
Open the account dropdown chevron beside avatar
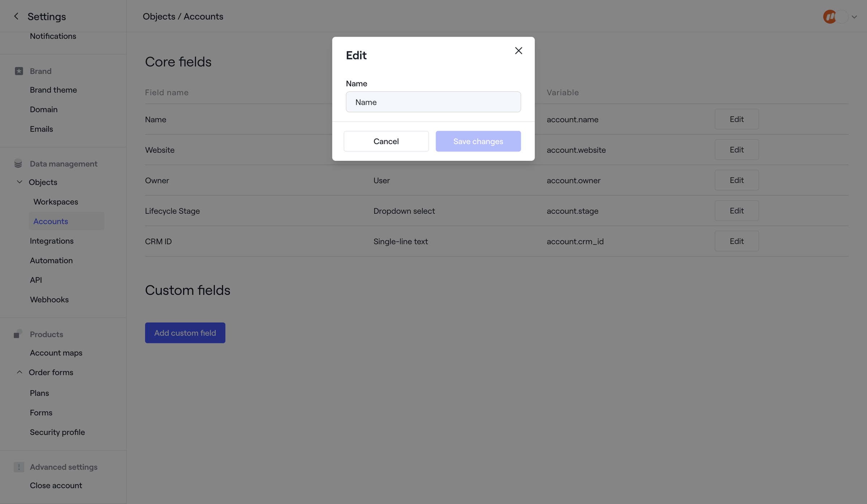tap(854, 17)
